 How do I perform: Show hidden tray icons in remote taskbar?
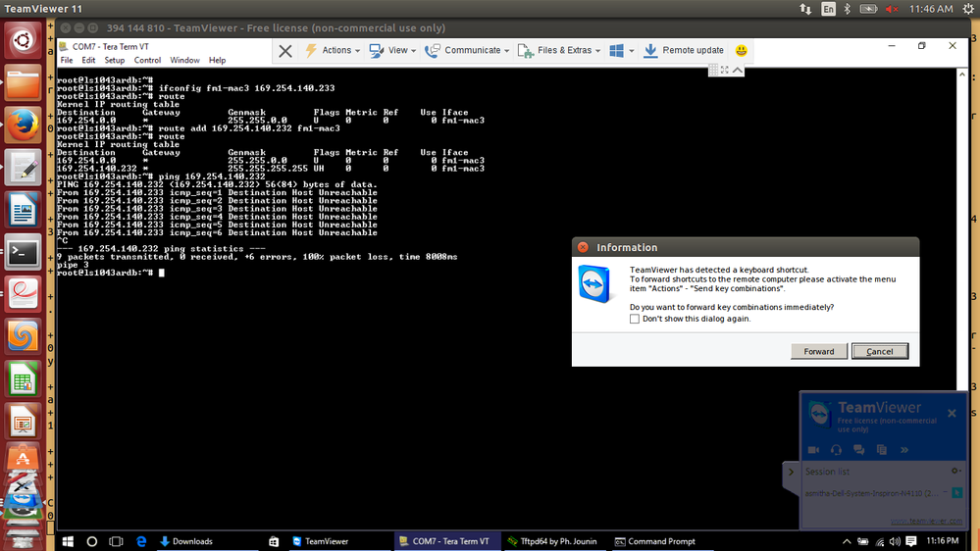click(x=847, y=541)
